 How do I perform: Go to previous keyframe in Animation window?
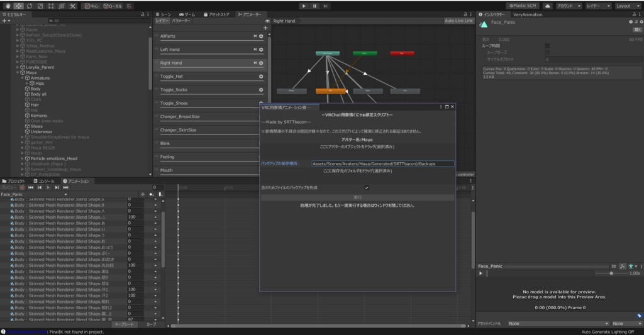40,188
